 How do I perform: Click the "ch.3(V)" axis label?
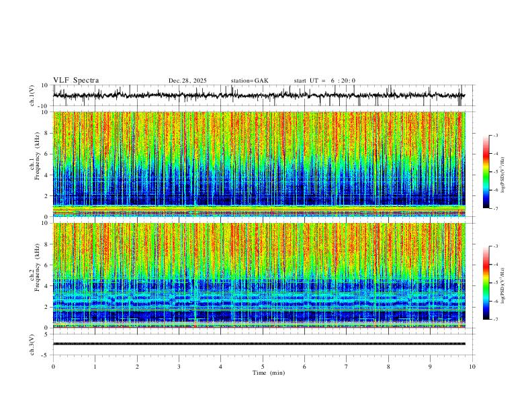[x=32, y=345]
